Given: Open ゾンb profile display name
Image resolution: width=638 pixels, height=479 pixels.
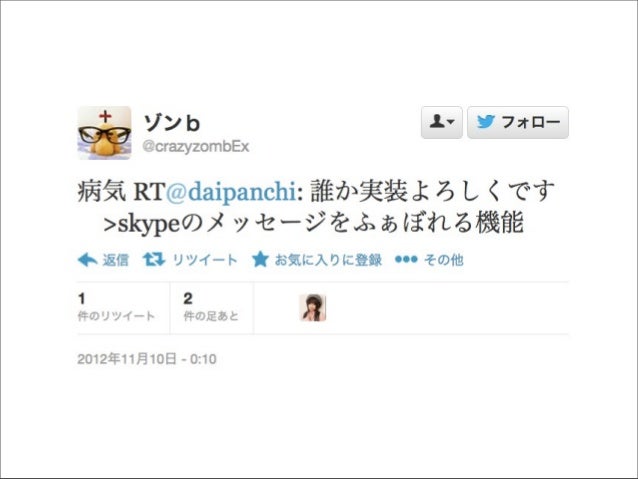Looking at the screenshot, I should coord(172,122).
